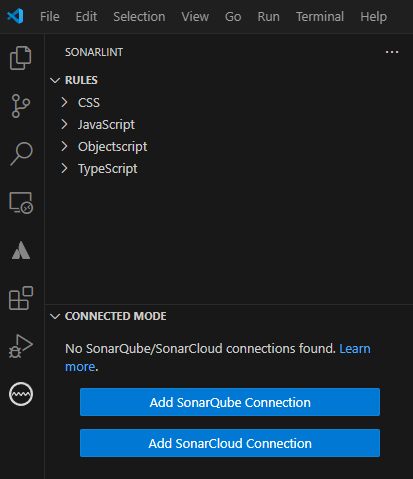413x479 pixels.
Task: Click Add SonarQube Connection button
Action: [x=230, y=402]
